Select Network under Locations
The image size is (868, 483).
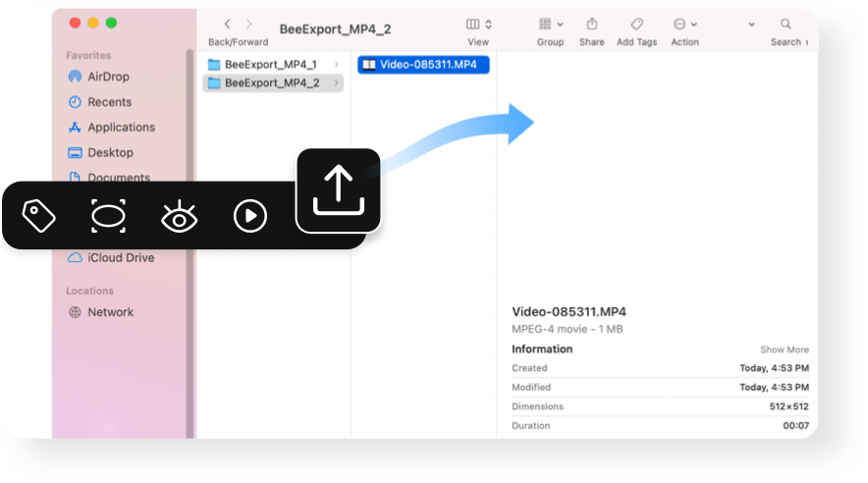pos(110,312)
